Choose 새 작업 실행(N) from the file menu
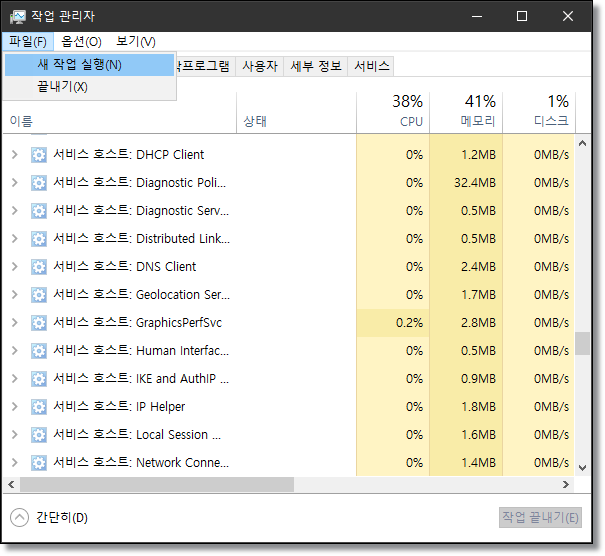Screen dimensions: 605x556 89,65
